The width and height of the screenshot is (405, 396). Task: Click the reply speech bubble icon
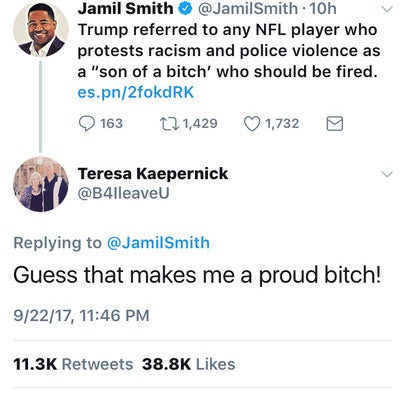(x=87, y=124)
